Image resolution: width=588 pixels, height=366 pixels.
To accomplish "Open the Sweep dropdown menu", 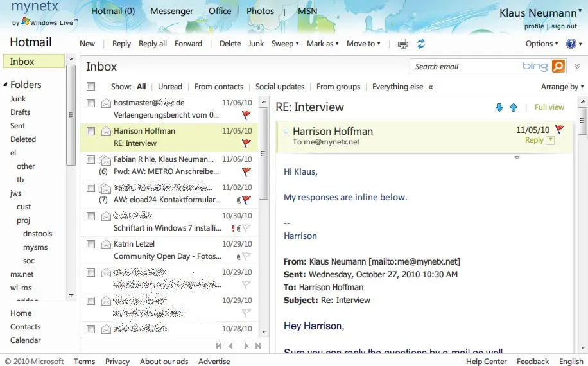I will coord(285,44).
